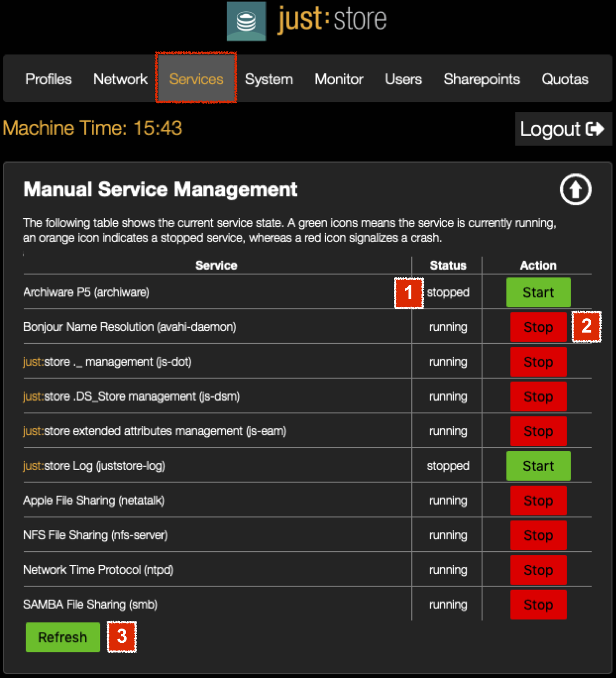This screenshot has height=678, width=616.
Task: Click the Apple File Sharing (netatalk) label
Action: 94,501
